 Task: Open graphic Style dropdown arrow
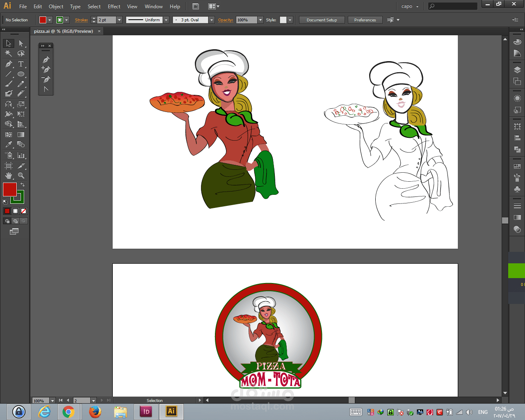290,20
